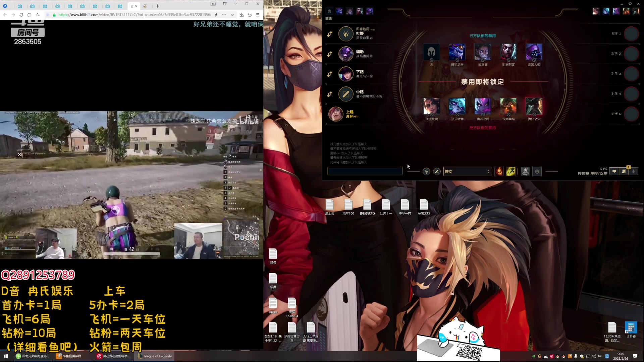Open the Windows Start menu
The width and height of the screenshot is (644, 362).
click(6, 356)
